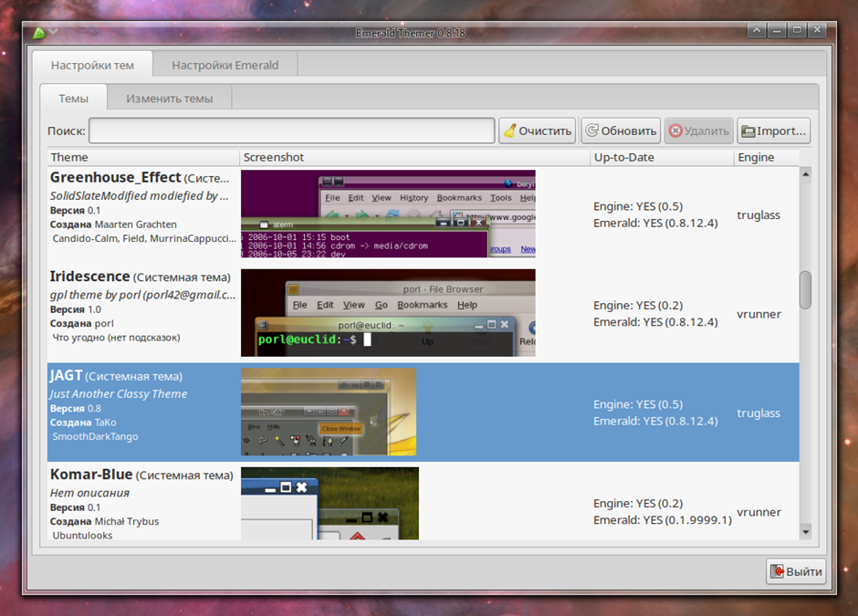Focus the Поиск search field

point(292,131)
